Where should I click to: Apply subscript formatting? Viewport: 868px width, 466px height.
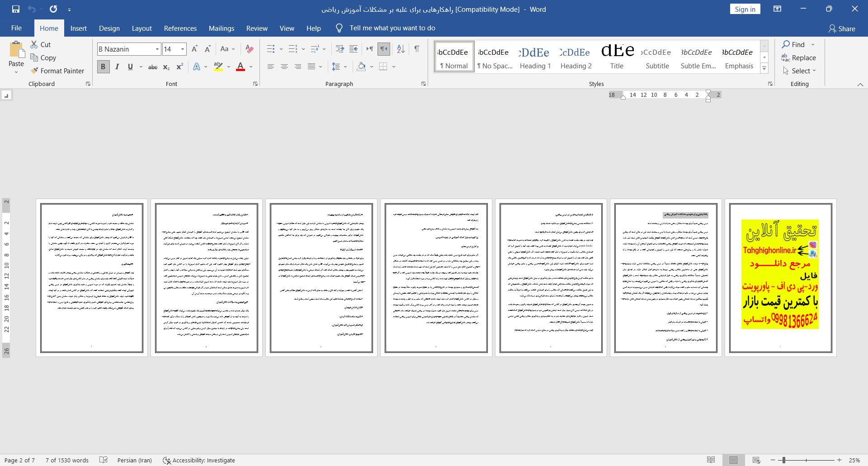(166, 67)
